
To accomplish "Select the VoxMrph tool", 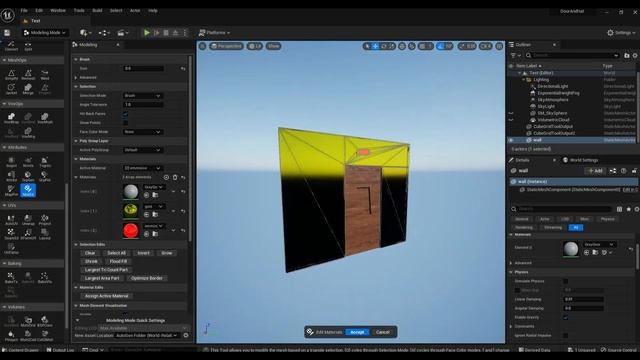I will [45, 118].
